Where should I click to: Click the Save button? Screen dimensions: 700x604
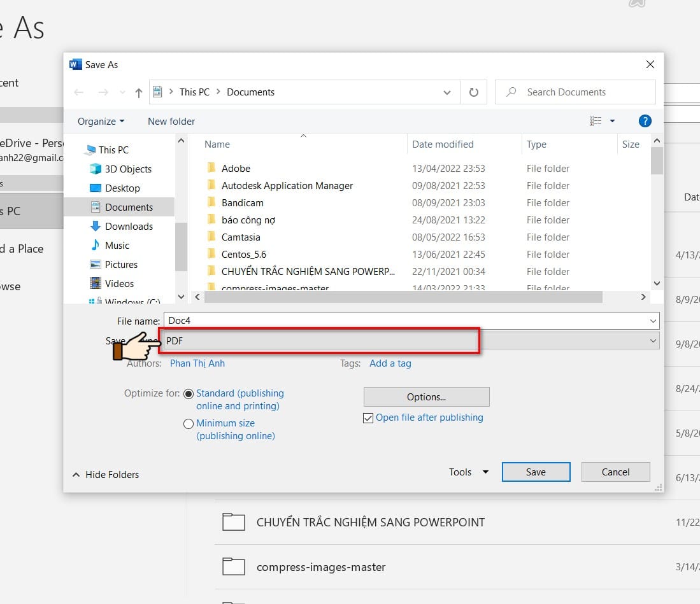point(536,472)
